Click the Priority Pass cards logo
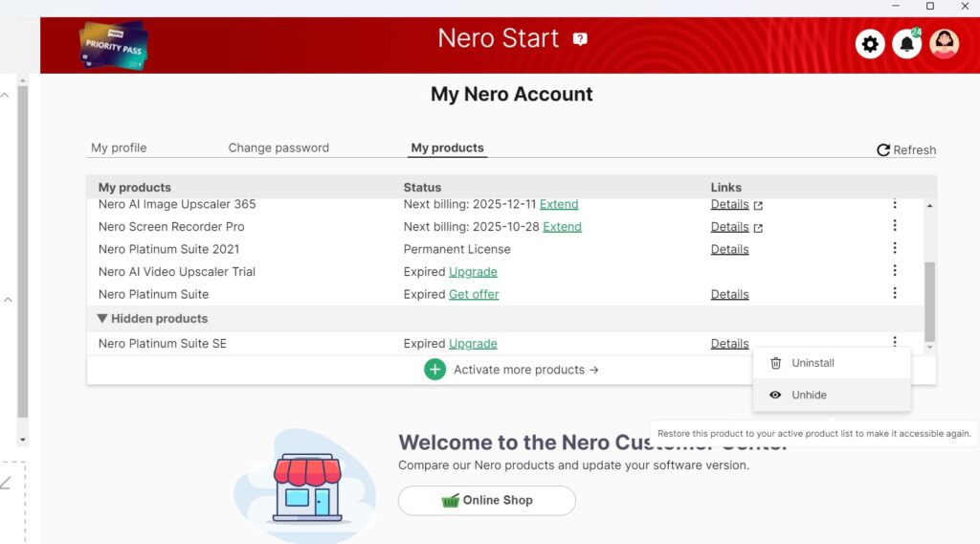 coord(113,45)
